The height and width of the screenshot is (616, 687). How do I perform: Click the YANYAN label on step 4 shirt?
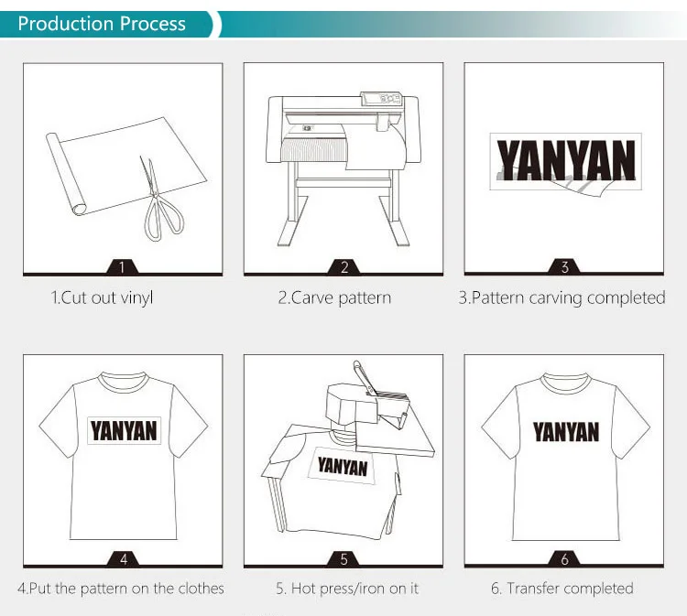(124, 431)
